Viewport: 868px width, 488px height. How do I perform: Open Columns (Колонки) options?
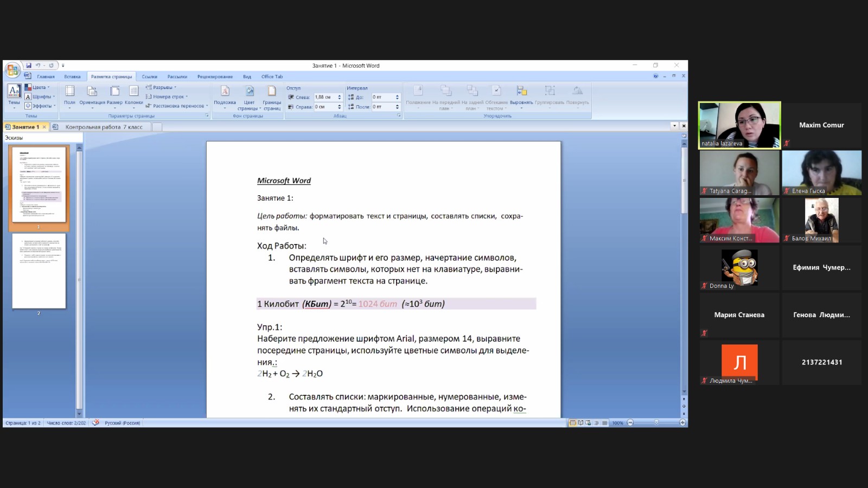133,97
